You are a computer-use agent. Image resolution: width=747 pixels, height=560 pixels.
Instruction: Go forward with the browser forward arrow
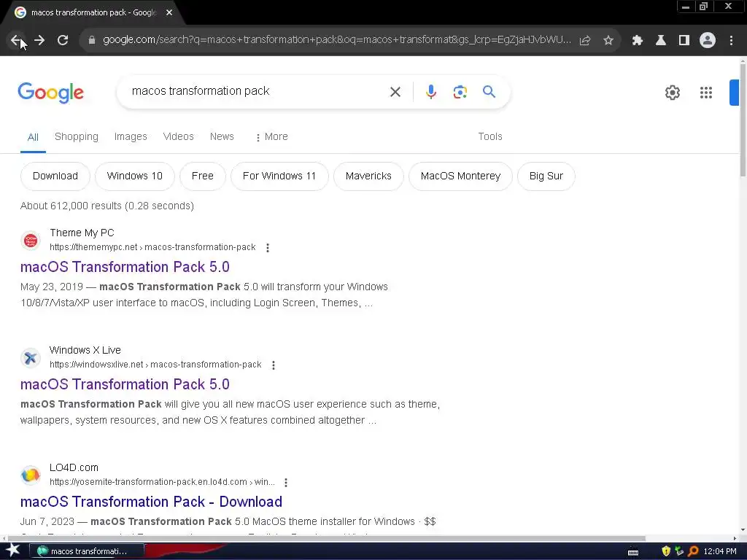39,40
